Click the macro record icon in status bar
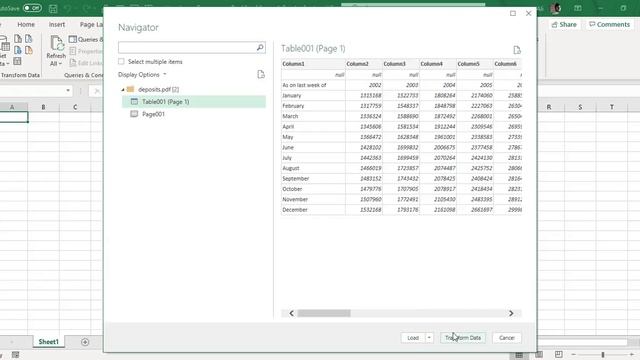 [16, 355]
